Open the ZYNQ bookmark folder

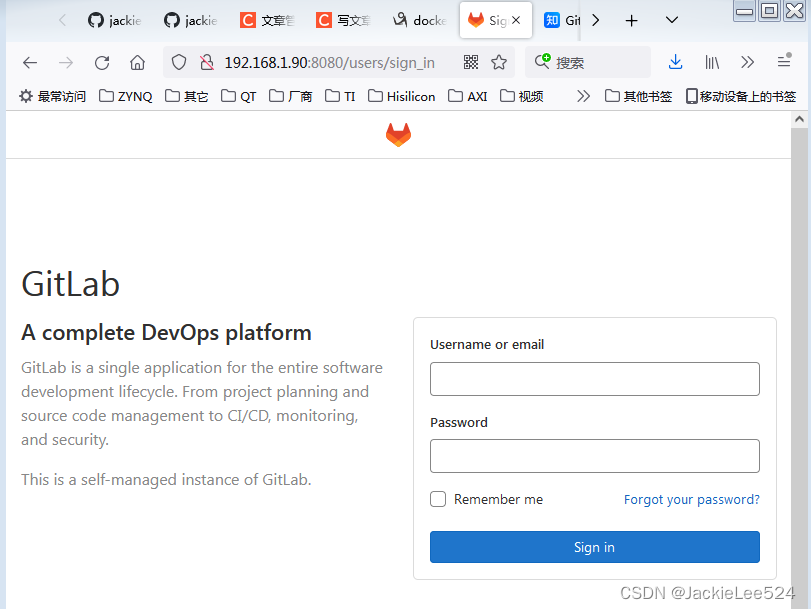coord(126,96)
